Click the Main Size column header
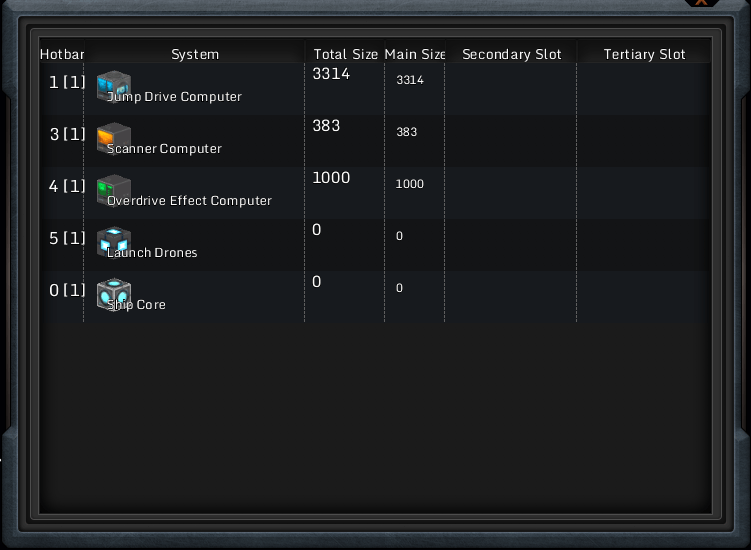 click(414, 54)
